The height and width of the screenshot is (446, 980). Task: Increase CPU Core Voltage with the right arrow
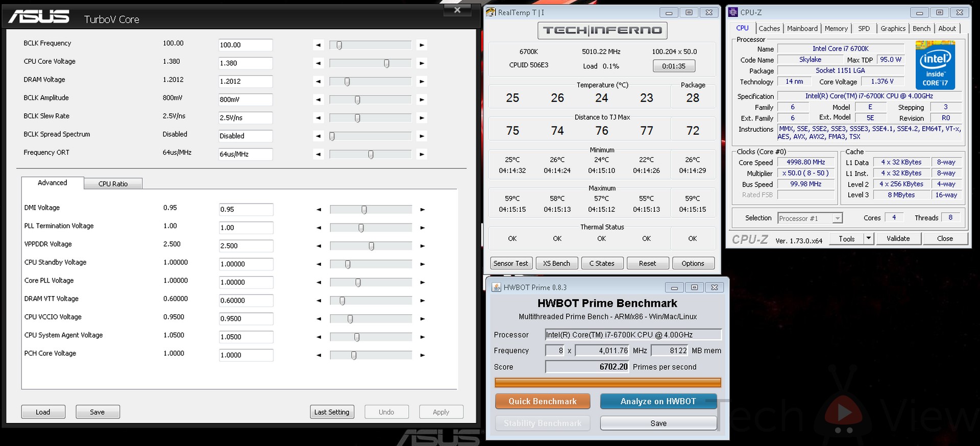pyautogui.click(x=422, y=63)
